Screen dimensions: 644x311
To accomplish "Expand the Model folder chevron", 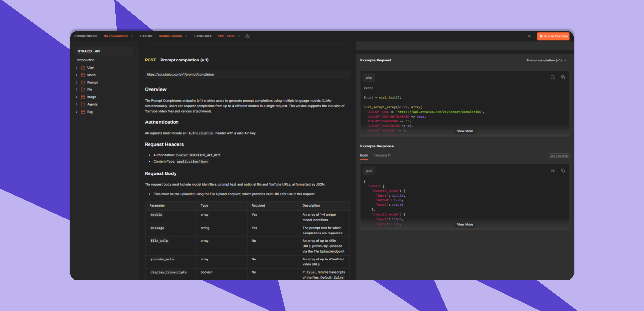I will 77,75.
